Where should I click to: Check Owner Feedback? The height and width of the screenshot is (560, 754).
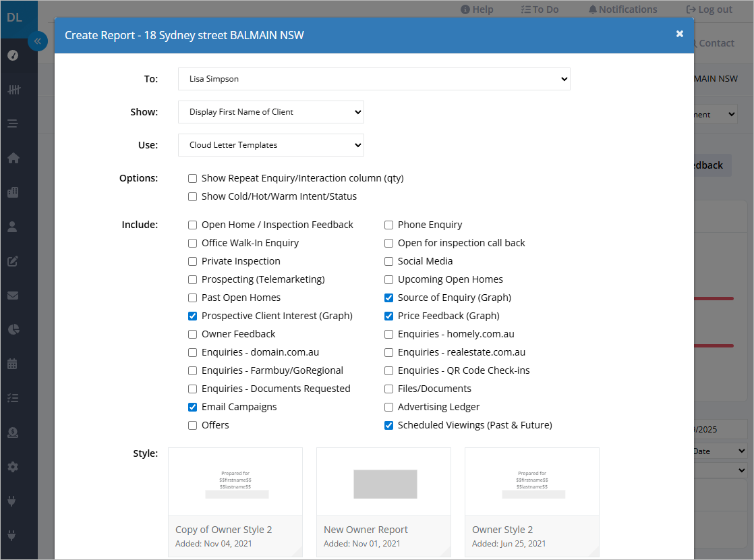[x=192, y=335]
